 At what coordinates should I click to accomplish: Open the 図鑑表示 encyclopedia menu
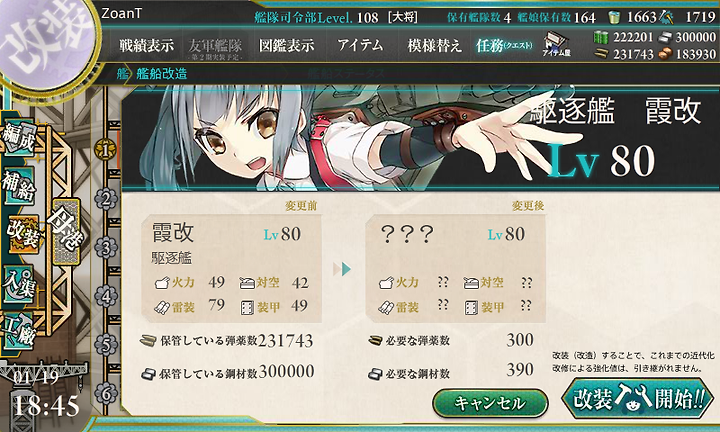click(x=287, y=45)
